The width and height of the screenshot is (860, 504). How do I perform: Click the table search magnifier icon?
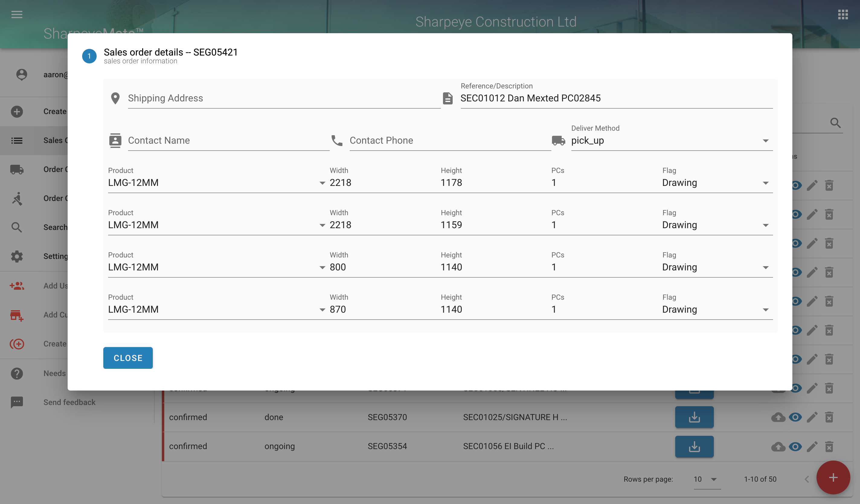point(835,123)
